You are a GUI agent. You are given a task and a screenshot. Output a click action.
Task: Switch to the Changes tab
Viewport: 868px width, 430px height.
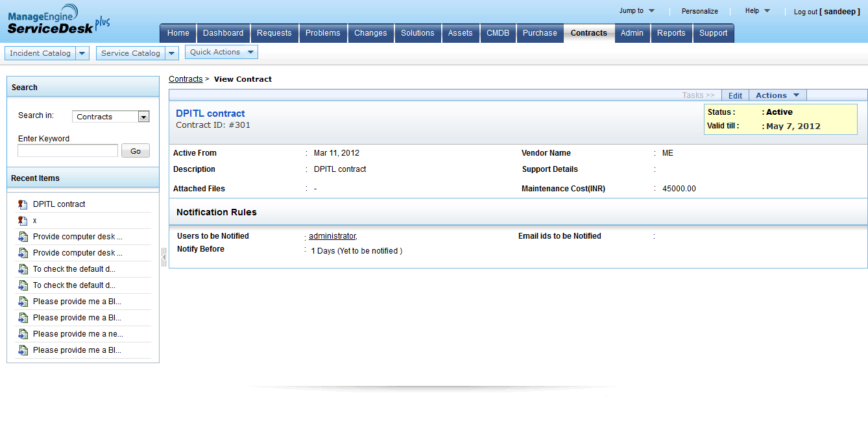[x=370, y=33]
